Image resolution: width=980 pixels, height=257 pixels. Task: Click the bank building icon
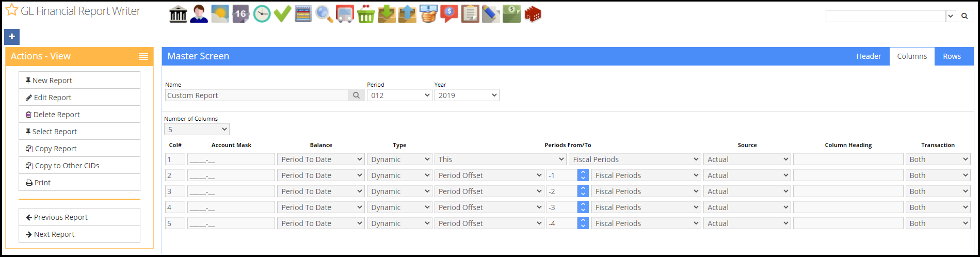point(178,14)
